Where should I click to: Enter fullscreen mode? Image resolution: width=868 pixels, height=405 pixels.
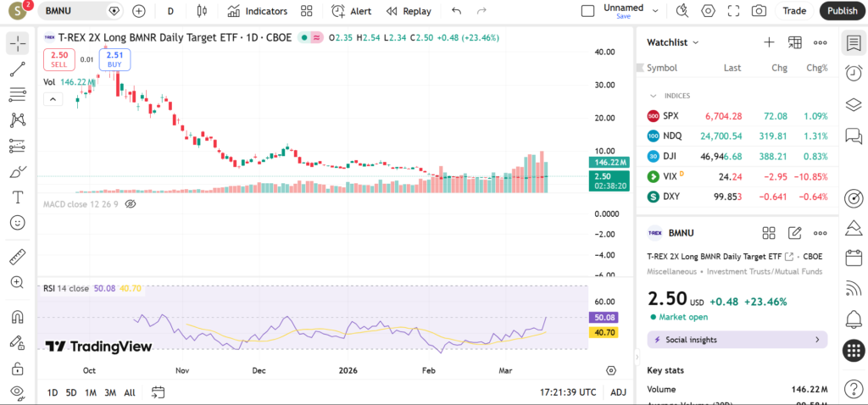734,11
